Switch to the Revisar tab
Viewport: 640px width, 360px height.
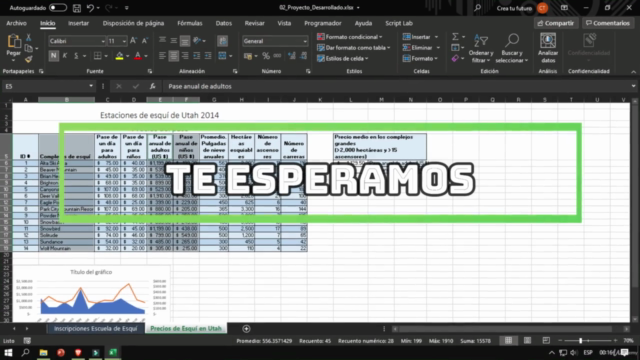[x=254, y=23]
